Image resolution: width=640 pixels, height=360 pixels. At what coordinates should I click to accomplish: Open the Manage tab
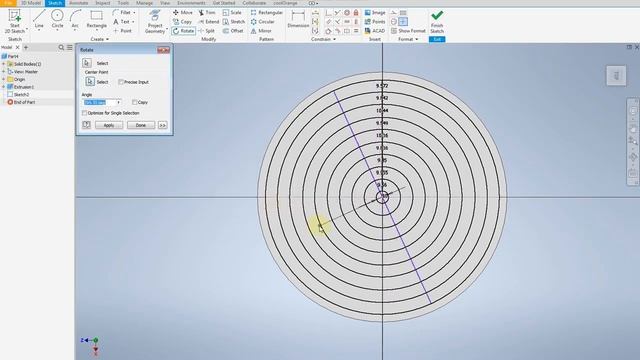144,3
